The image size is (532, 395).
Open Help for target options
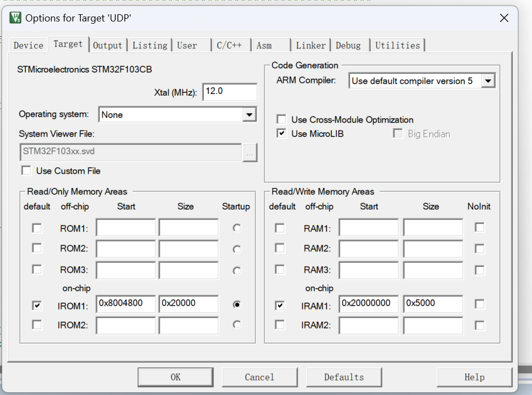click(x=474, y=377)
